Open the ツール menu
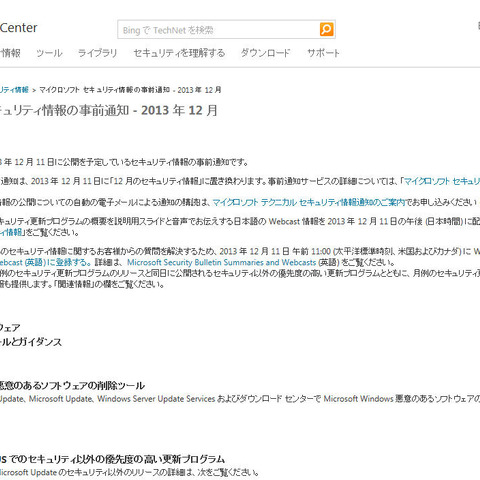This screenshot has width=480, height=480. tap(49, 53)
